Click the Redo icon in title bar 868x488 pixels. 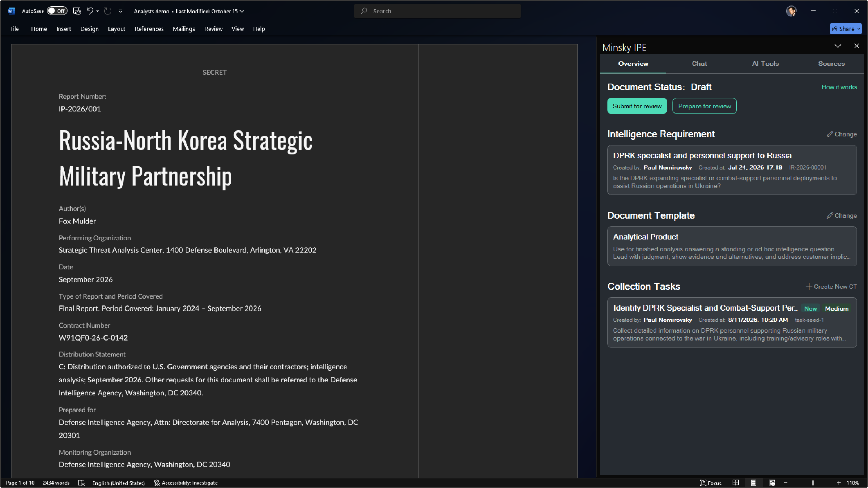coord(107,11)
